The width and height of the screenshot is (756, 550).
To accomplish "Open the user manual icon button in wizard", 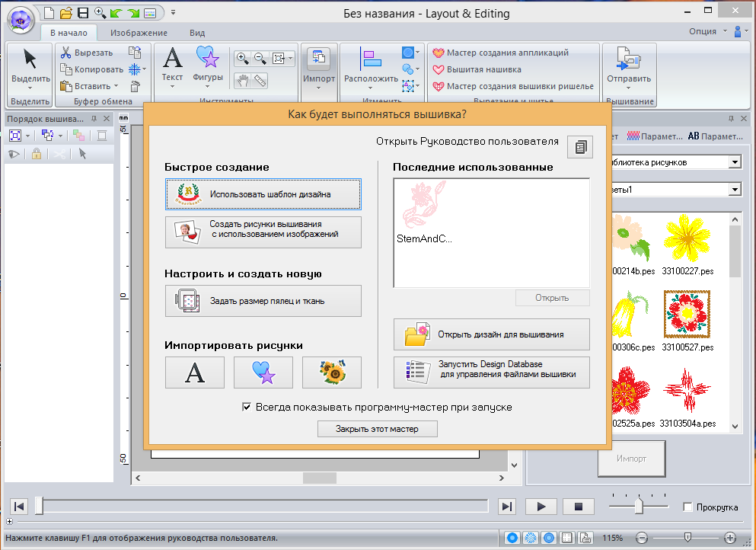I will (x=580, y=147).
